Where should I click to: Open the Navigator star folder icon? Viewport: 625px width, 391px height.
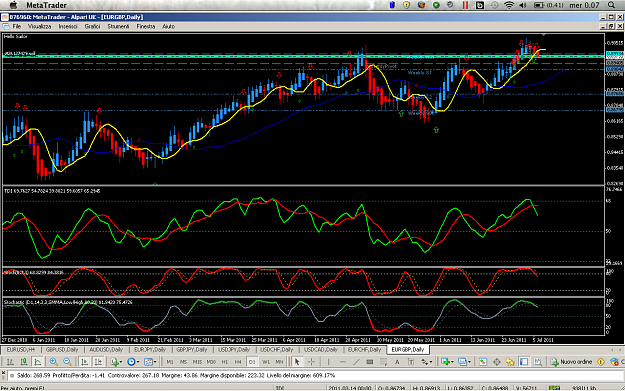[x=510, y=362]
